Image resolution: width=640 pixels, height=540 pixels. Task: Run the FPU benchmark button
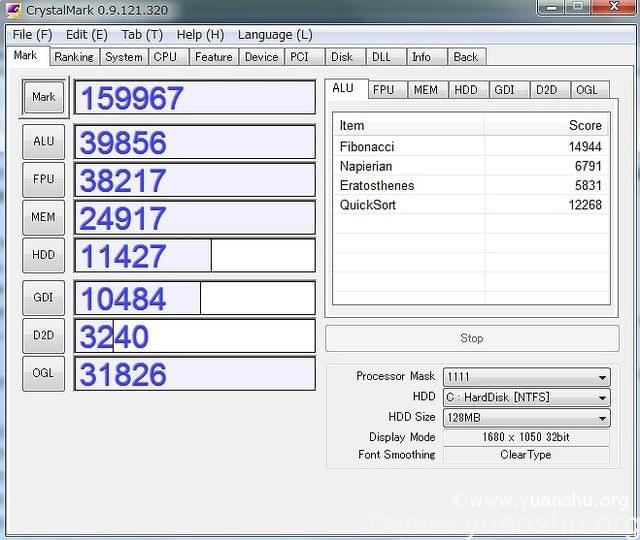(44, 180)
